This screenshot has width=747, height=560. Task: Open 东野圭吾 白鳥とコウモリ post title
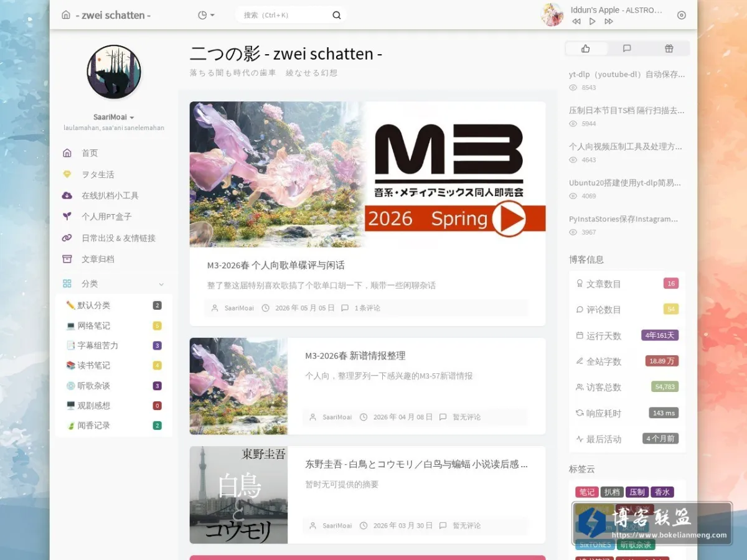pos(416,464)
